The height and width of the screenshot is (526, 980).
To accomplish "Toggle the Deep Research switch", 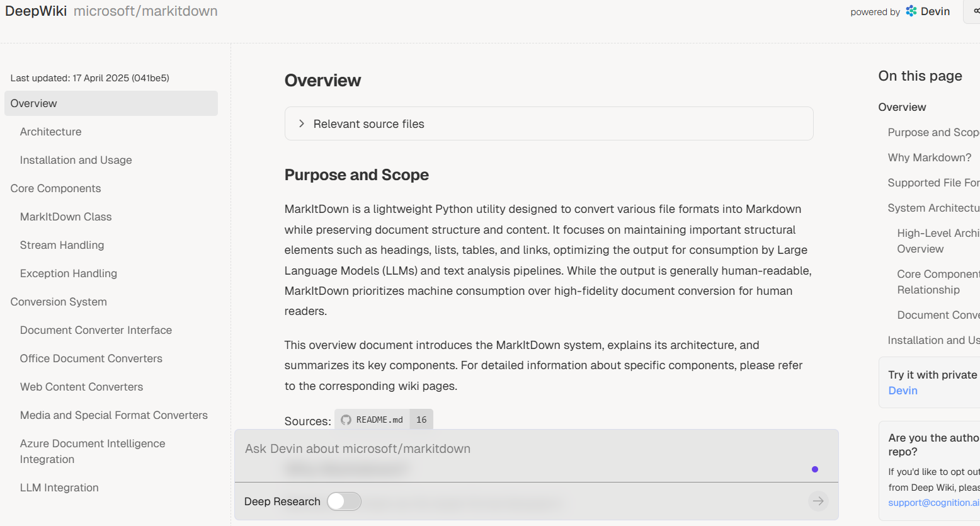I will point(344,501).
